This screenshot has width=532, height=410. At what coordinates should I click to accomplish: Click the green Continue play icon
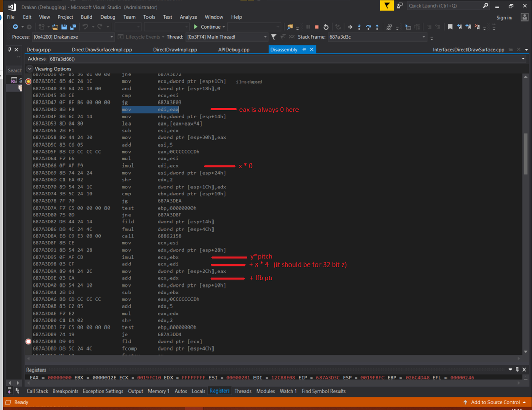196,27
